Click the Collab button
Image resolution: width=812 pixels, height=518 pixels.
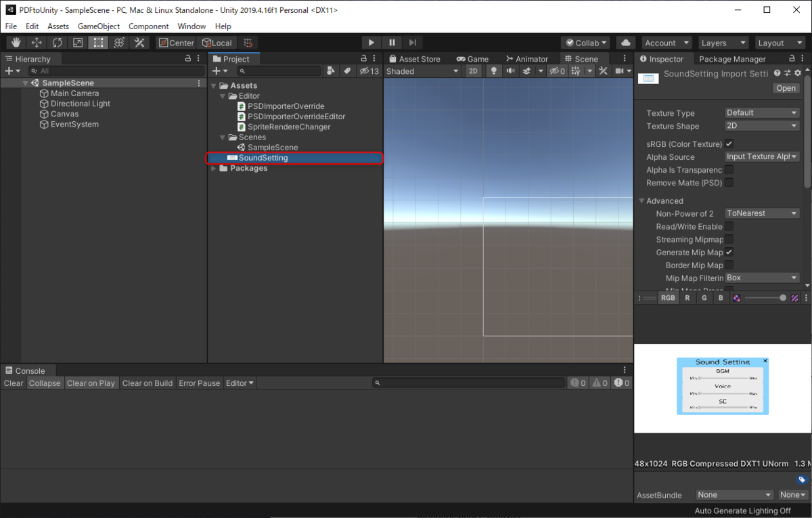(x=586, y=43)
